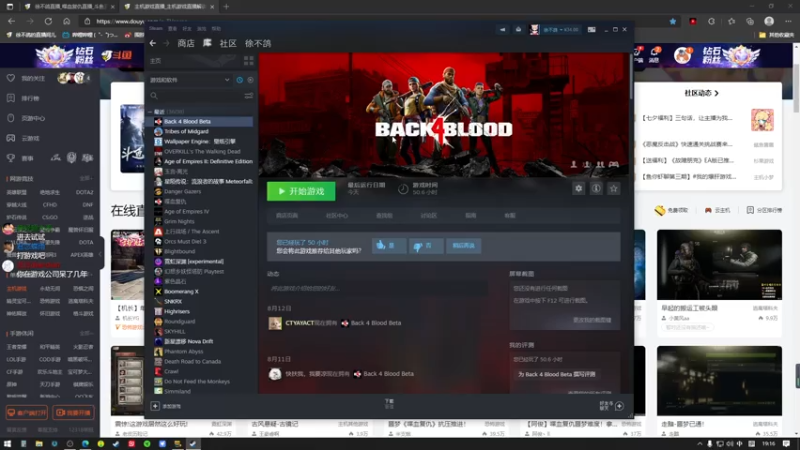Click the activity status input field
The height and width of the screenshot is (450, 800).
pyautogui.click(x=378, y=288)
